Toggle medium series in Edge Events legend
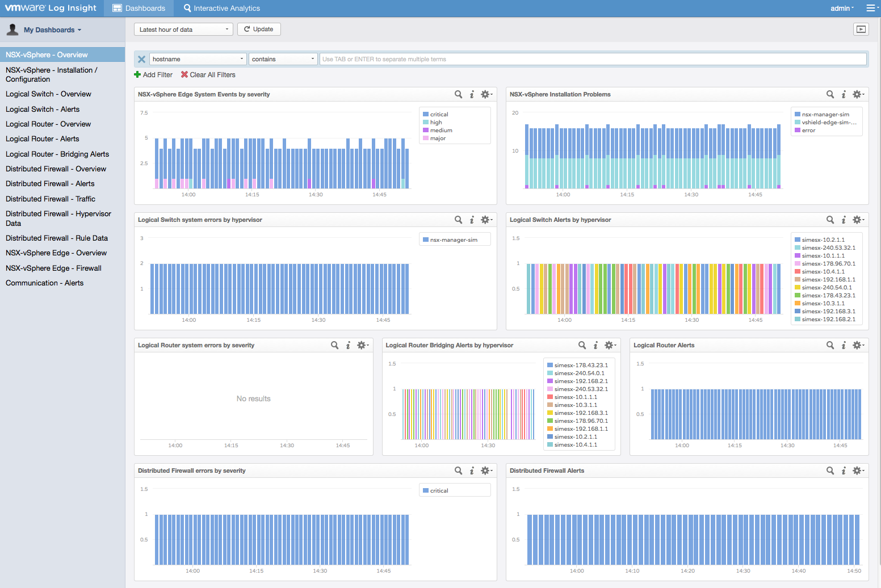 point(438,130)
